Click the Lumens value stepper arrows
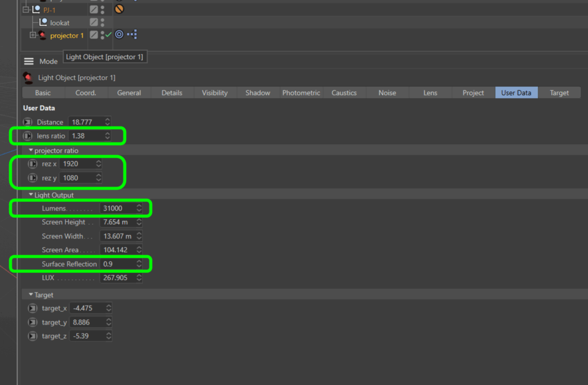Image resolution: width=588 pixels, height=385 pixels. 139,208
